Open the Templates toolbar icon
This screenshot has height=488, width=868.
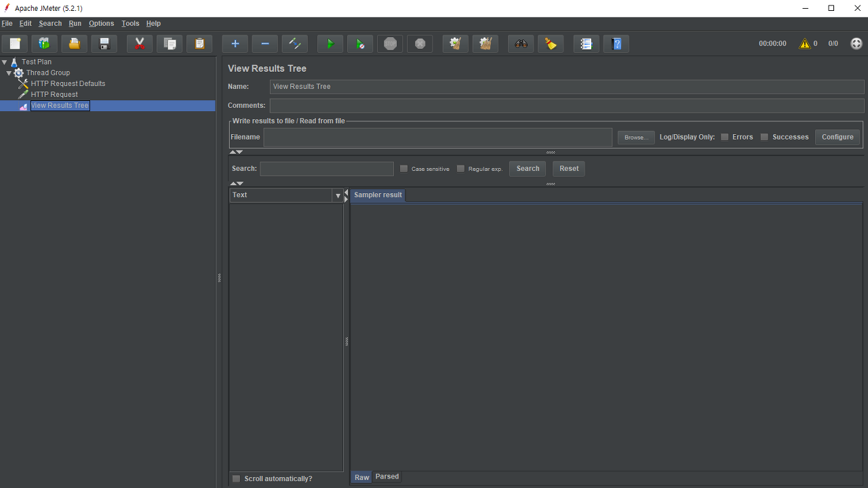pos(45,44)
